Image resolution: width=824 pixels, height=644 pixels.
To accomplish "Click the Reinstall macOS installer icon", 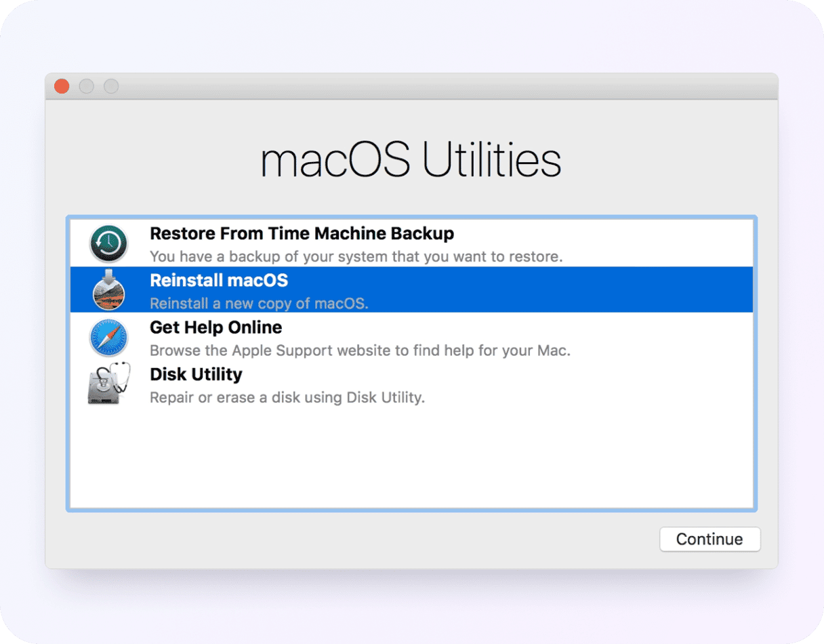I will 108,290.
